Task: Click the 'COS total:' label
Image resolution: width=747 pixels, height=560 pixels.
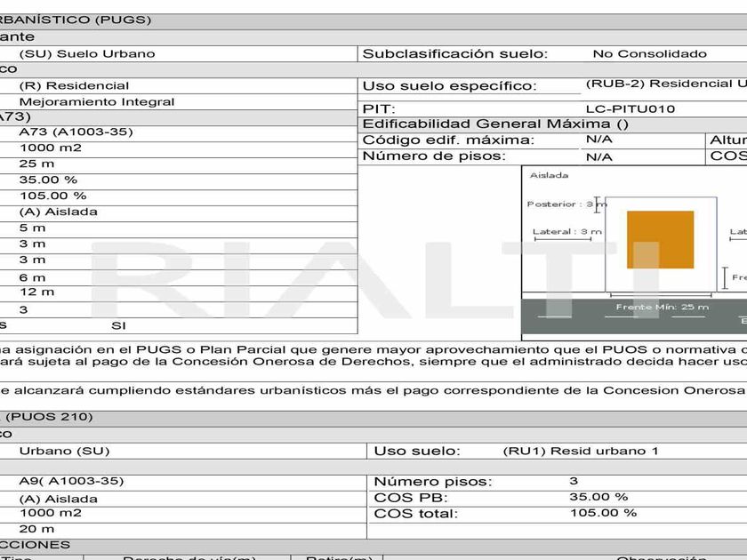Action: (x=415, y=514)
